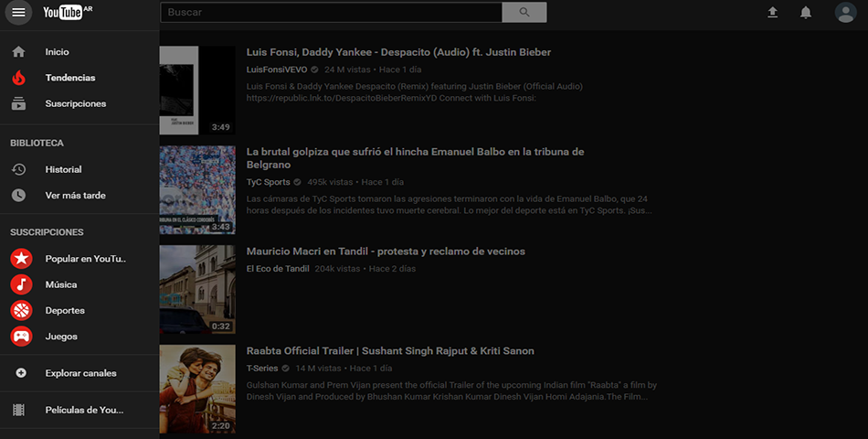Click the 24 M vistas view count

click(347, 70)
